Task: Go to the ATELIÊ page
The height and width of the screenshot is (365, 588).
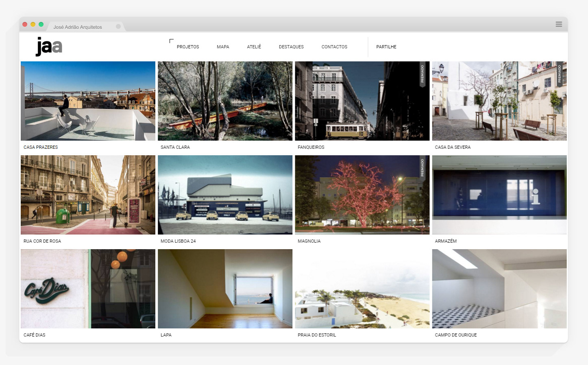Action: (x=254, y=47)
